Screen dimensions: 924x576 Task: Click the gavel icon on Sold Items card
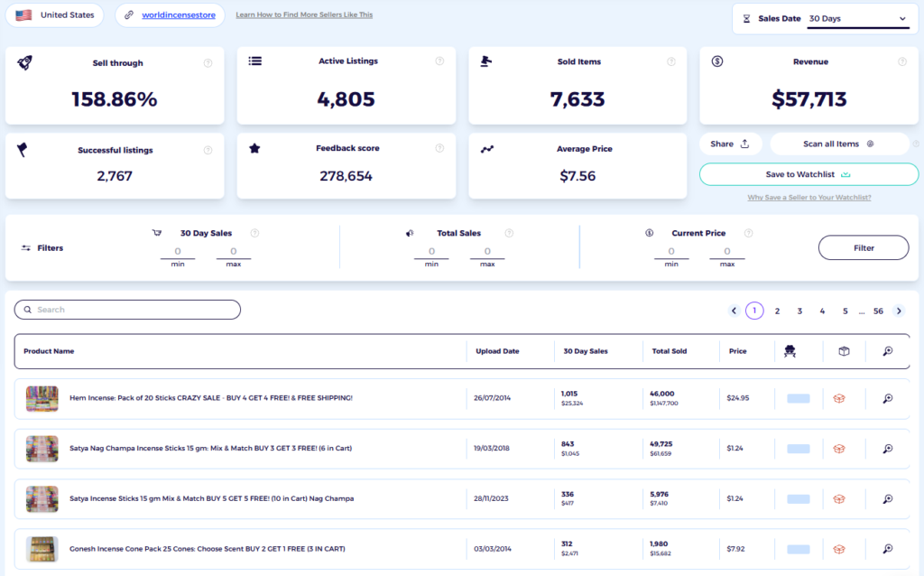(485, 61)
